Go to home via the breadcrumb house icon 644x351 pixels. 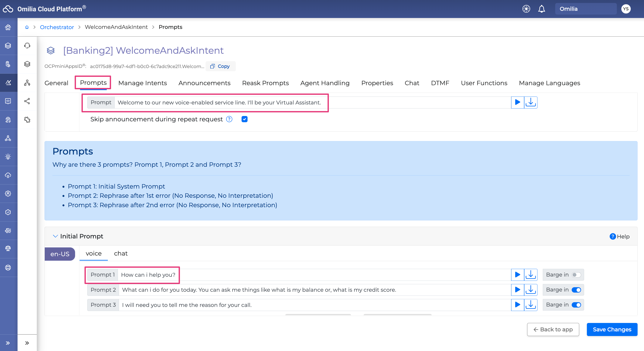tap(27, 27)
